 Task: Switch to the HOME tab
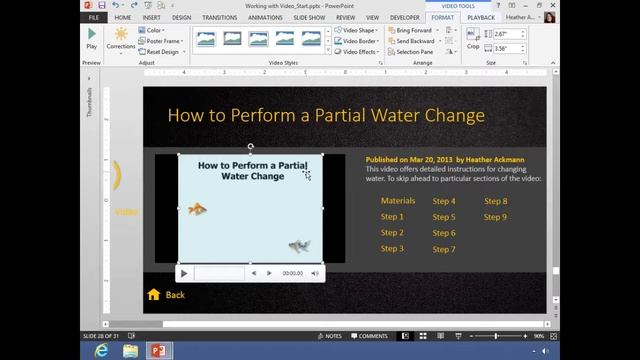pyautogui.click(x=123, y=18)
